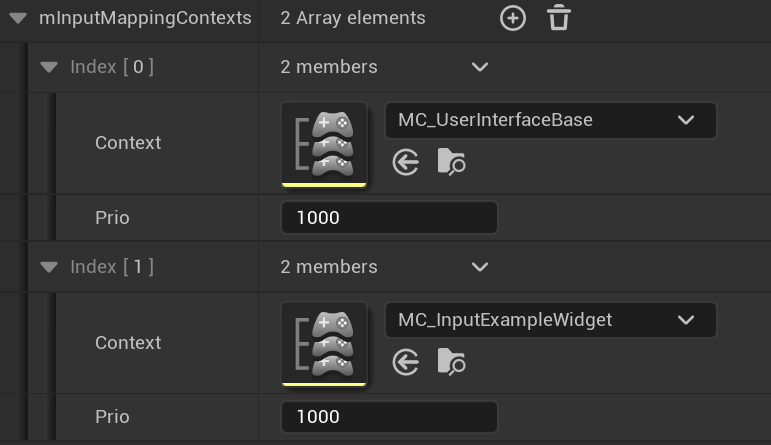
Task: Select the Context label under Index 0
Action: 128,143
